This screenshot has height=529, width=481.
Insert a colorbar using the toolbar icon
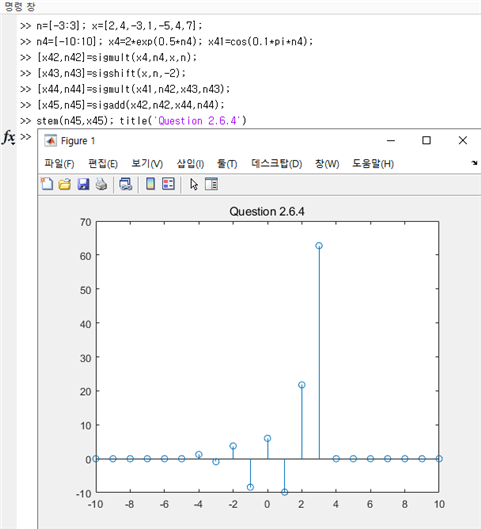150,184
